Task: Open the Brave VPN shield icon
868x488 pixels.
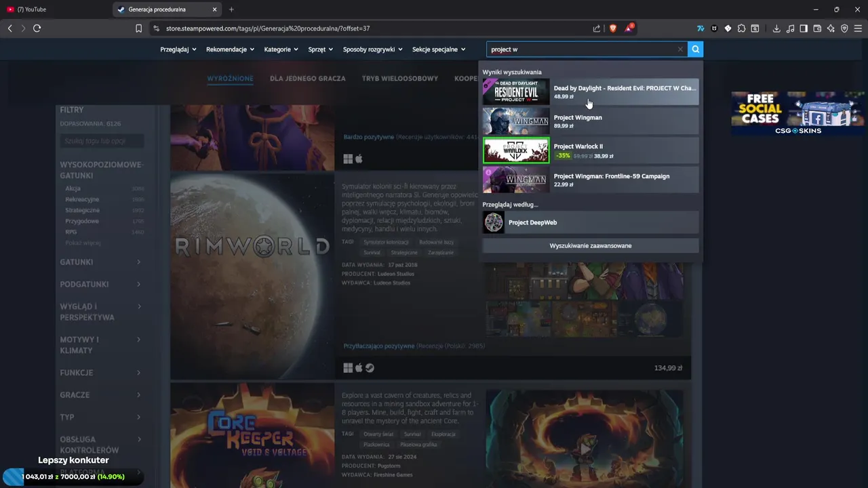Action: (844, 28)
